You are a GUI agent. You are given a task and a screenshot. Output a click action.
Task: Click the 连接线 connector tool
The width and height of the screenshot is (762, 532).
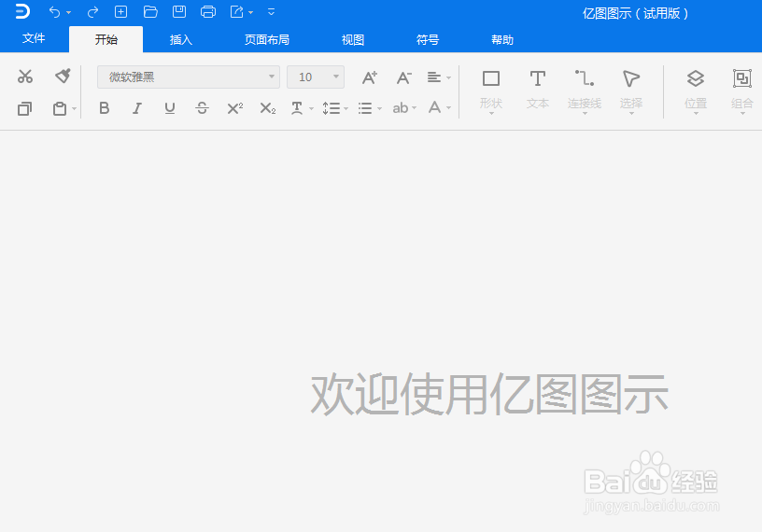585,91
